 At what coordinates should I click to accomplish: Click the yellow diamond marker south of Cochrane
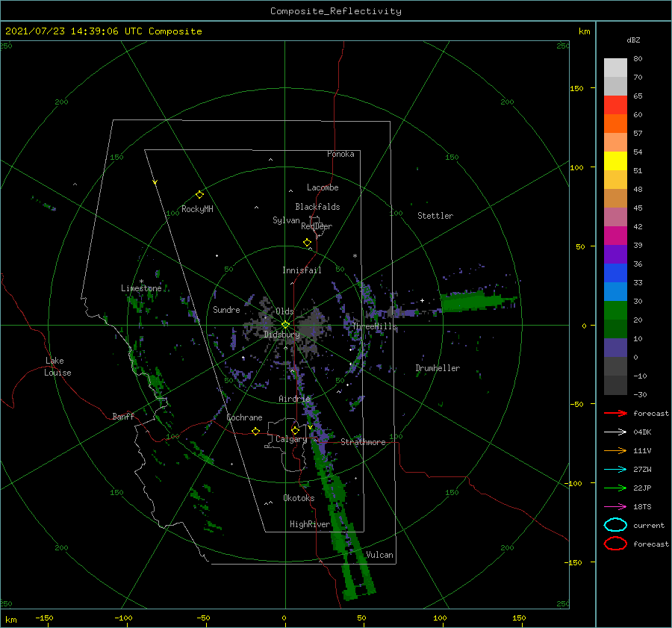point(255,431)
